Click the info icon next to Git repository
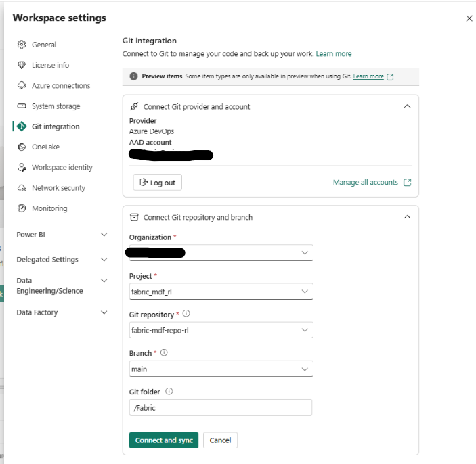476x464 pixels. tap(186, 314)
